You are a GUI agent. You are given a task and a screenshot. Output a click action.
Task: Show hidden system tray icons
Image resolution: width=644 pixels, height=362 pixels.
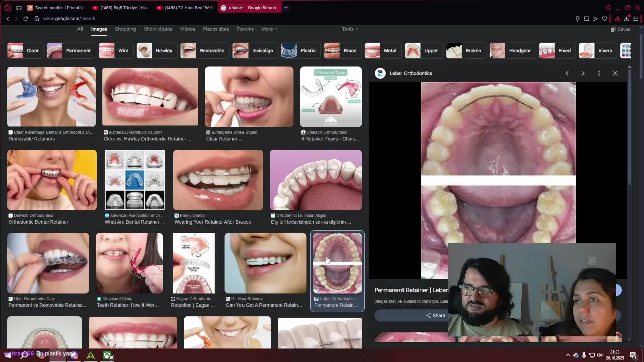[x=568, y=355]
